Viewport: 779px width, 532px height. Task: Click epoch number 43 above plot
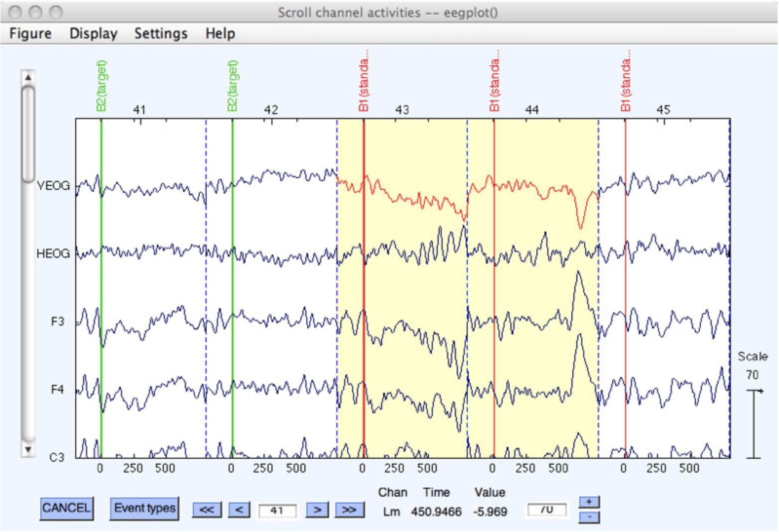coord(402,110)
